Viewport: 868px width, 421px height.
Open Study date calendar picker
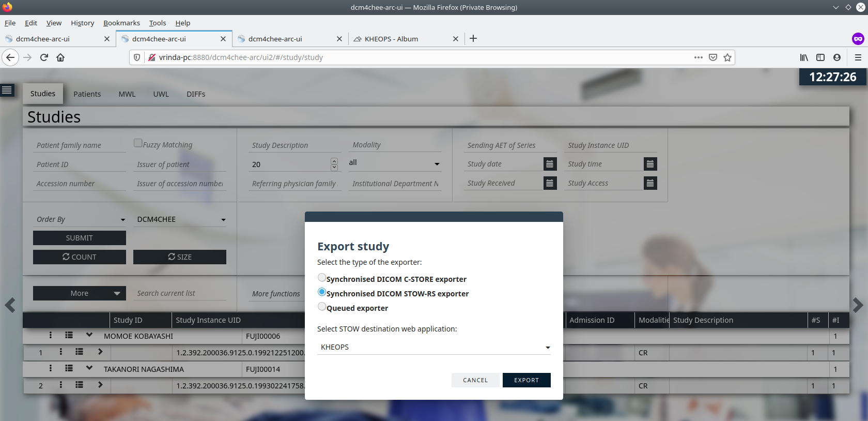(550, 164)
